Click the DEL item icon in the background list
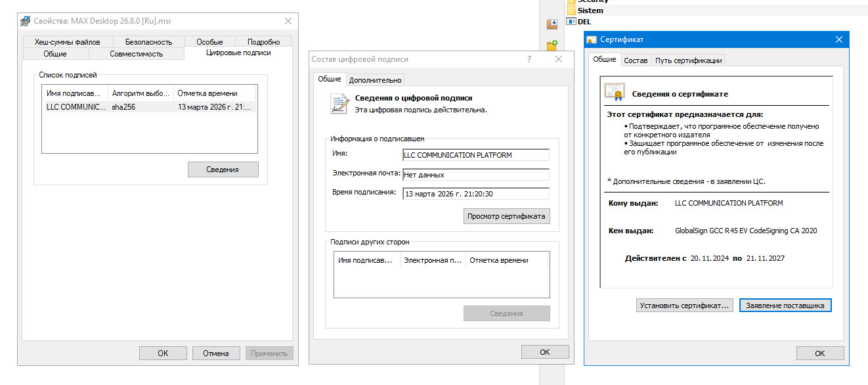 coord(570,22)
